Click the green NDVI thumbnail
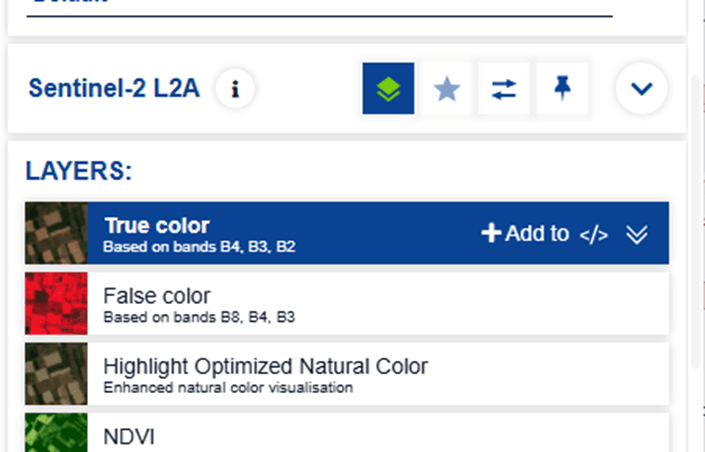The width and height of the screenshot is (705, 452). click(x=56, y=434)
